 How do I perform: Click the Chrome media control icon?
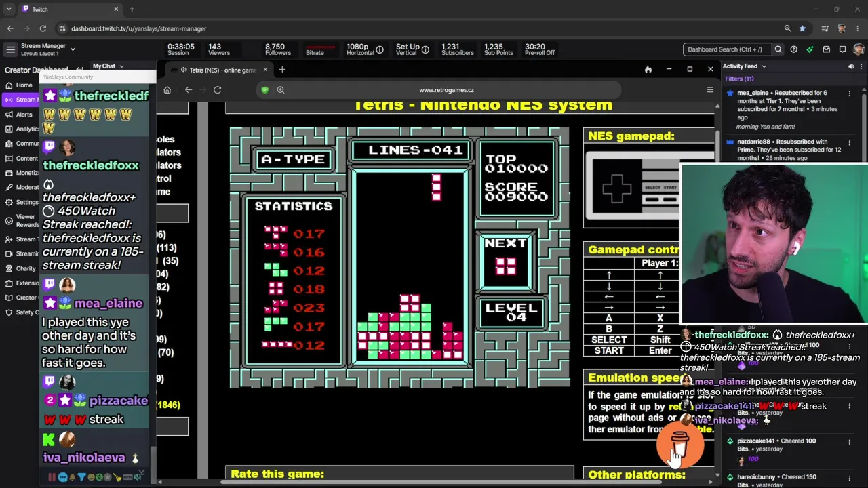coord(825,28)
